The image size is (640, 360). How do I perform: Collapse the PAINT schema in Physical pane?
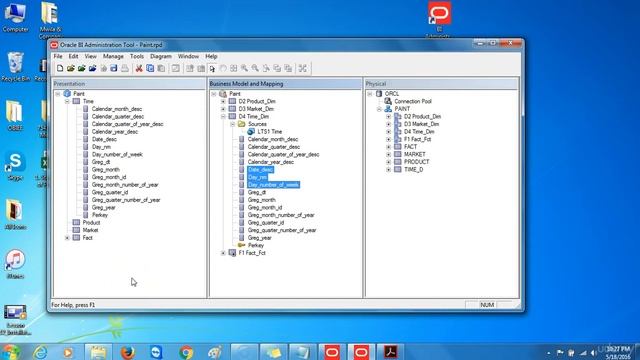coord(379,109)
